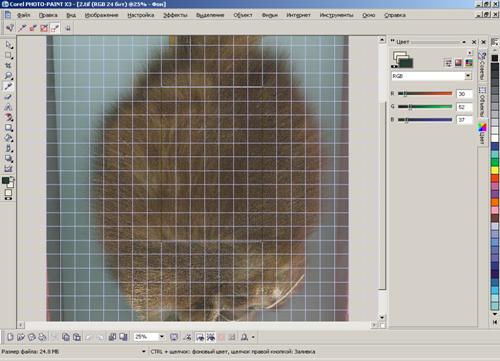Switch to the Объекты docker tab
Image resolution: width=500 pixels, height=361 pixels.
pyautogui.click(x=482, y=102)
